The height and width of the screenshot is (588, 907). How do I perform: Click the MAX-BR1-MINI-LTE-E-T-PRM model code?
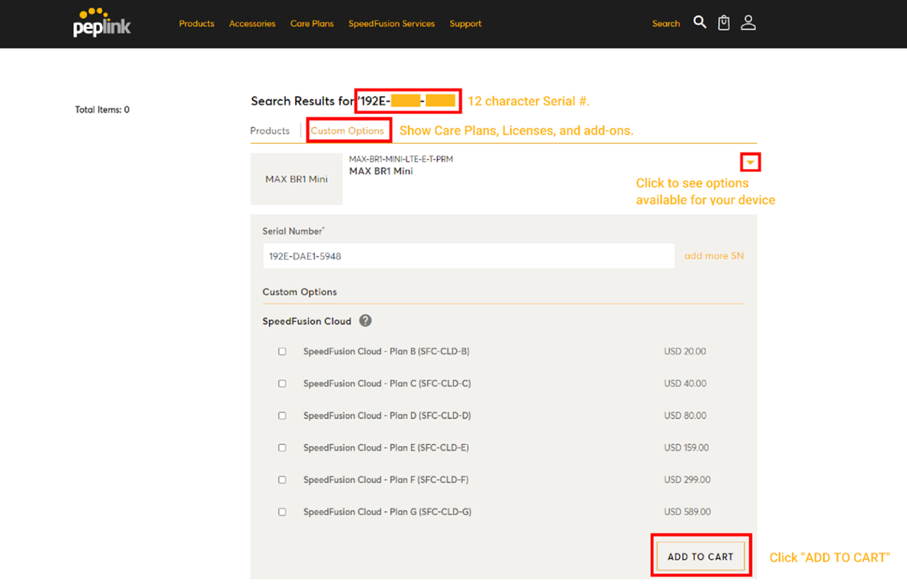401,159
